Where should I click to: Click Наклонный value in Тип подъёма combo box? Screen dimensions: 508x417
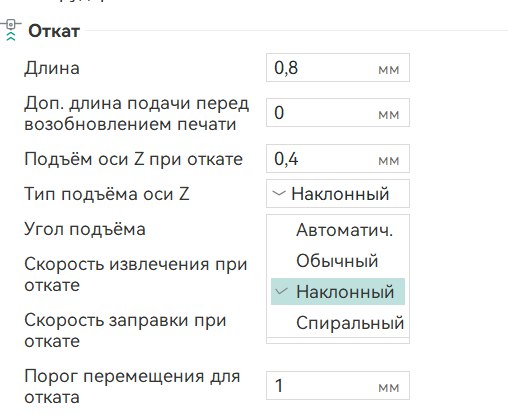[x=340, y=194]
